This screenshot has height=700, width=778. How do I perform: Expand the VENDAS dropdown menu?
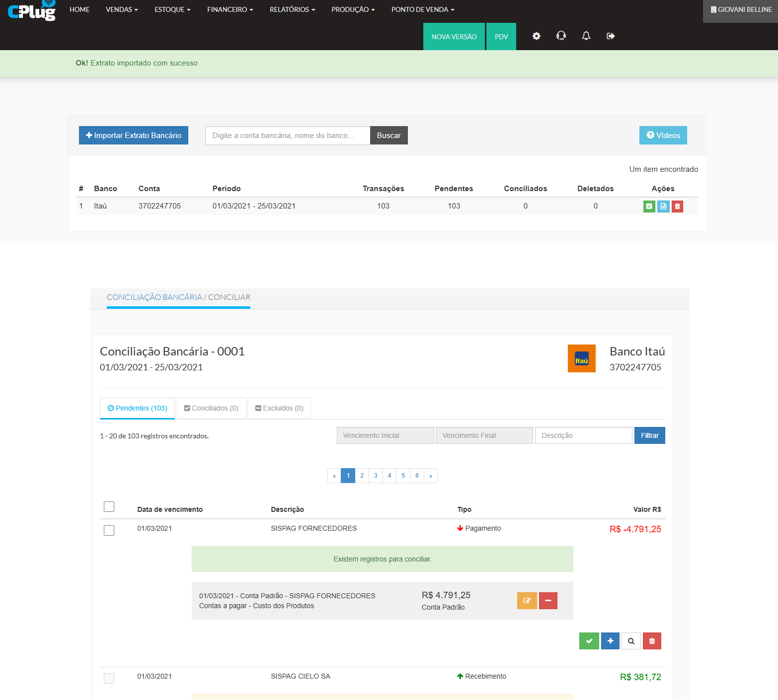pyautogui.click(x=122, y=9)
